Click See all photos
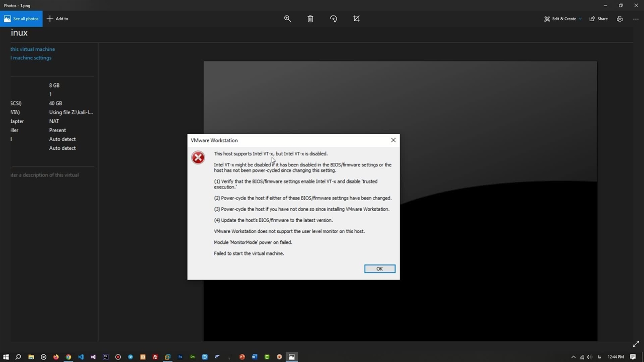This screenshot has width=644, height=362. (21, 19)
